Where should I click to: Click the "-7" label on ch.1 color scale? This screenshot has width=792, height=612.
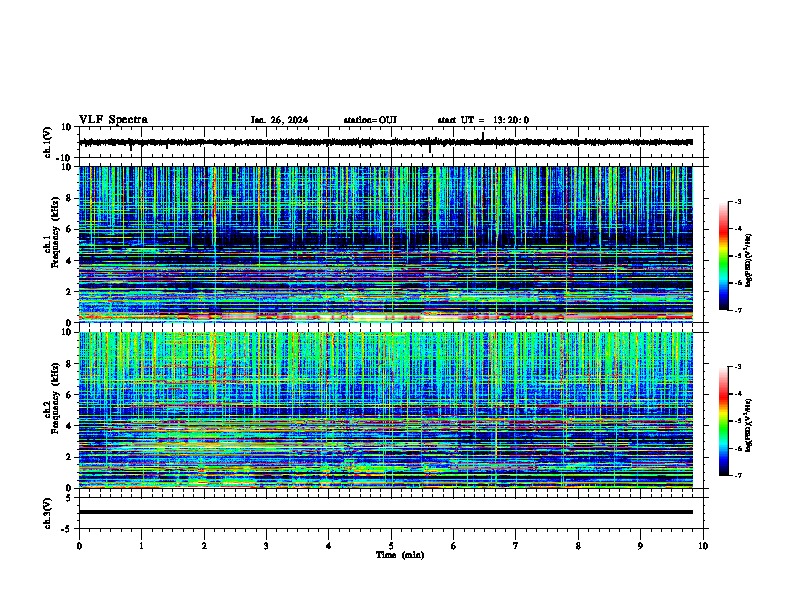[x=737, y=310]
